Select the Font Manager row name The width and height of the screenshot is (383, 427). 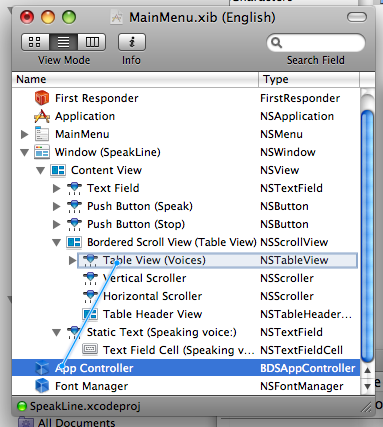[x=92, y=386]
